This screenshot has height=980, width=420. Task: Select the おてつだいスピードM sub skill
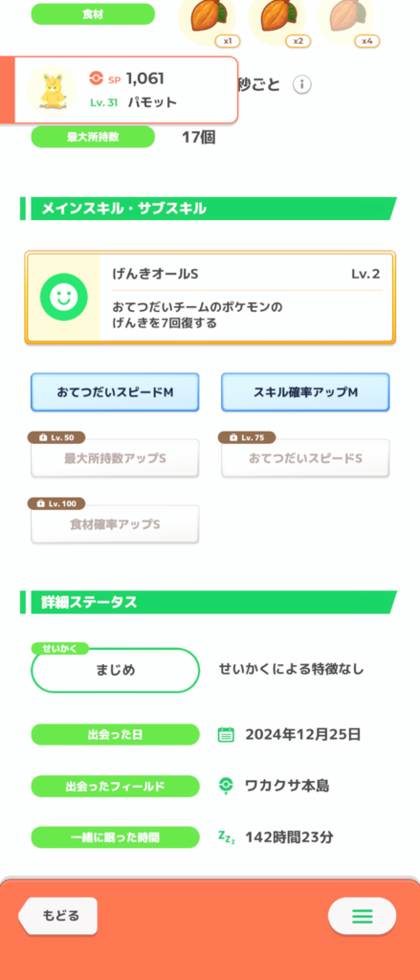[115, 391]
